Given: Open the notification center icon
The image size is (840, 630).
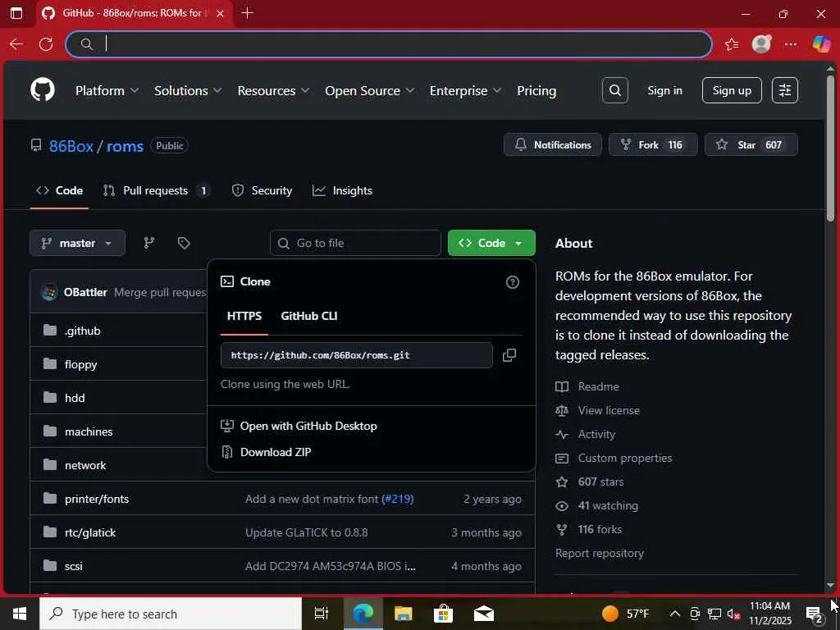Looking at the screenshot, I should [815, 614].
